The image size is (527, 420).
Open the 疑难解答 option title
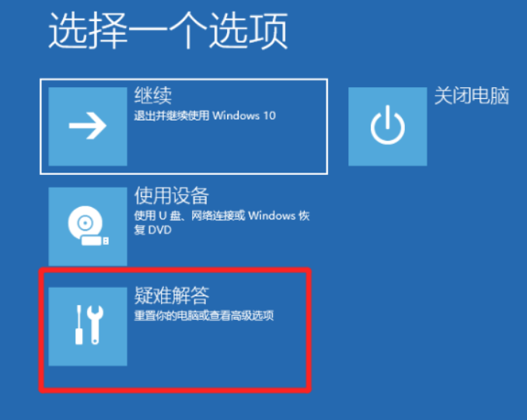(x=172, y=296)
